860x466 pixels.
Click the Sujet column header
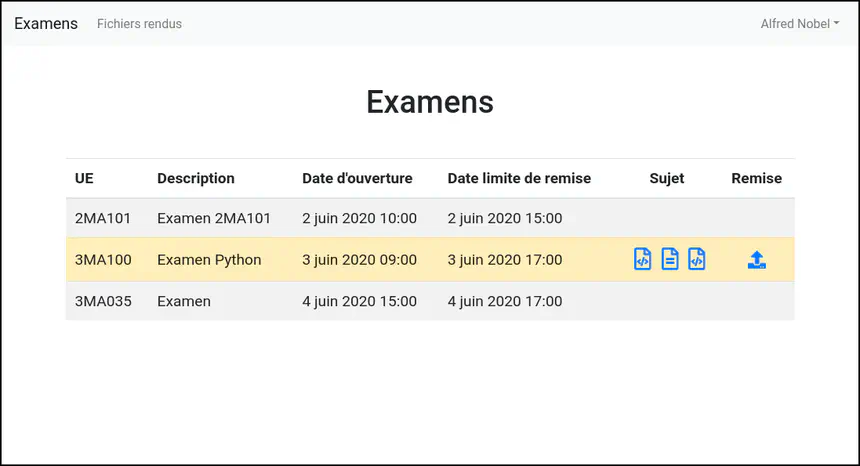pyautogui.click(x=667, y=178)
